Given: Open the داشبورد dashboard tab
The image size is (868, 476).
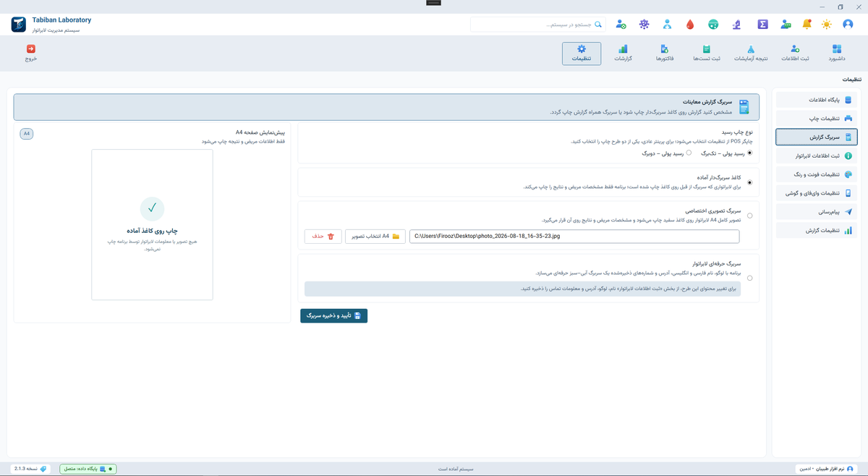Looking at the screenshot, I should pos(836,53).
